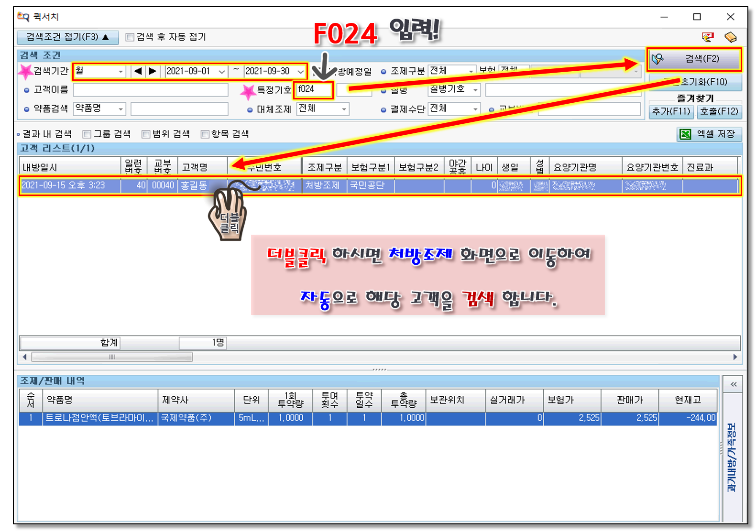The width and height of the screenshot is (756, 532).
Task: Open the 과거내방/가족정보 side tab
Action: [731, 456]
